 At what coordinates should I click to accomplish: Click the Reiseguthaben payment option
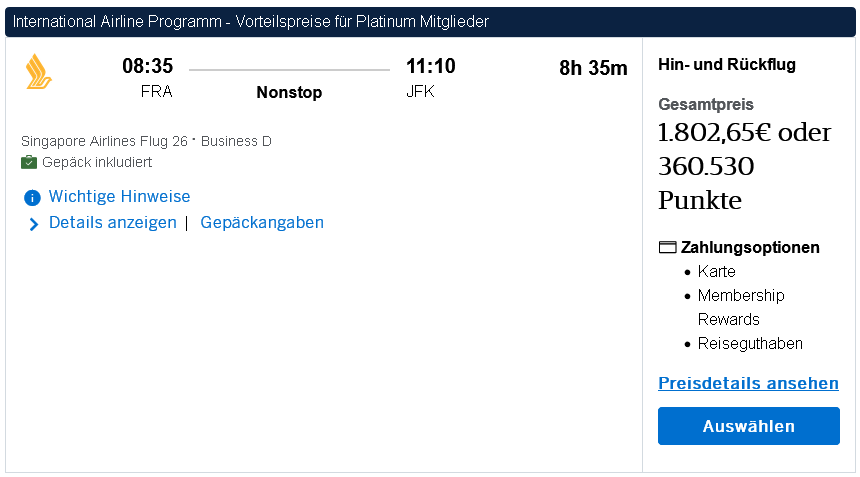pos(750,344)
